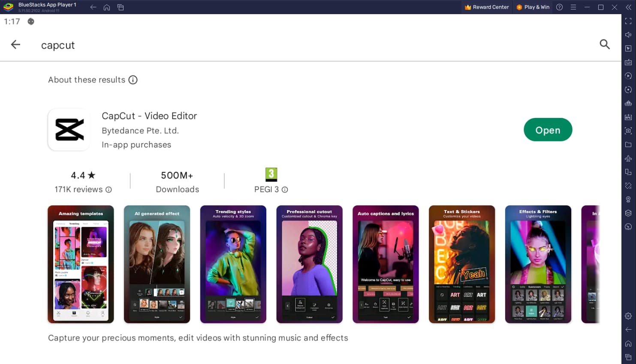This screenshot has width=636, height=364.
Task: View the Auto captions and lyrics screenshot
Action: 386,264
